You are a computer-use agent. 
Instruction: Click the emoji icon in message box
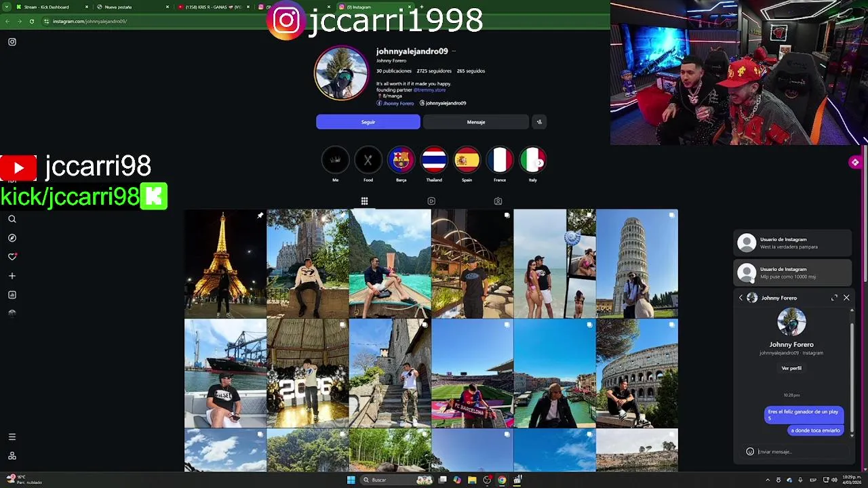pos(750,451)
